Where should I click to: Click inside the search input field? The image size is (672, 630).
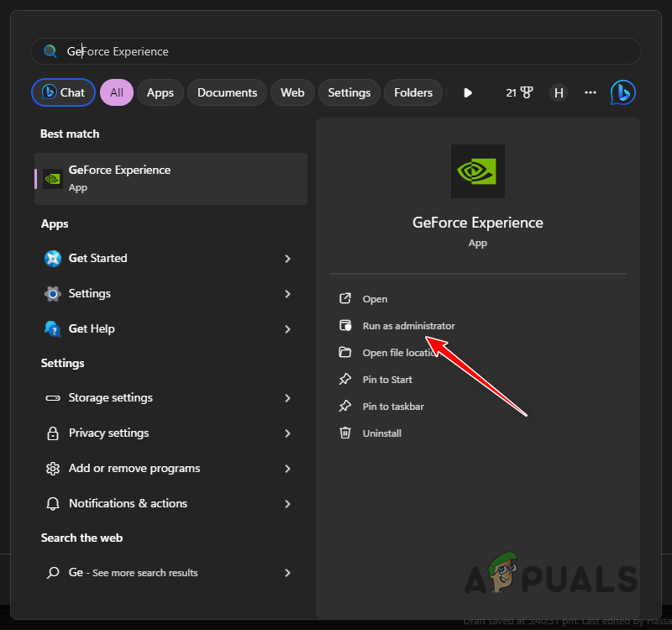click(252, 51)
